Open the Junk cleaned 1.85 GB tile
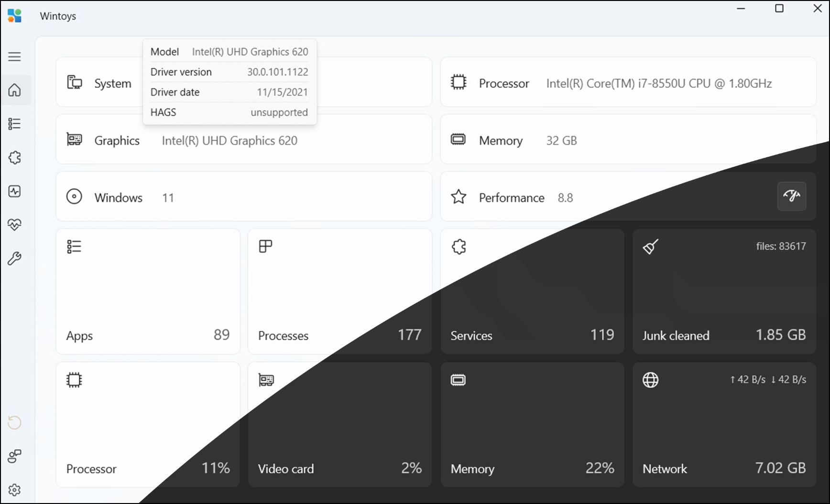 [x=724, y=291]
